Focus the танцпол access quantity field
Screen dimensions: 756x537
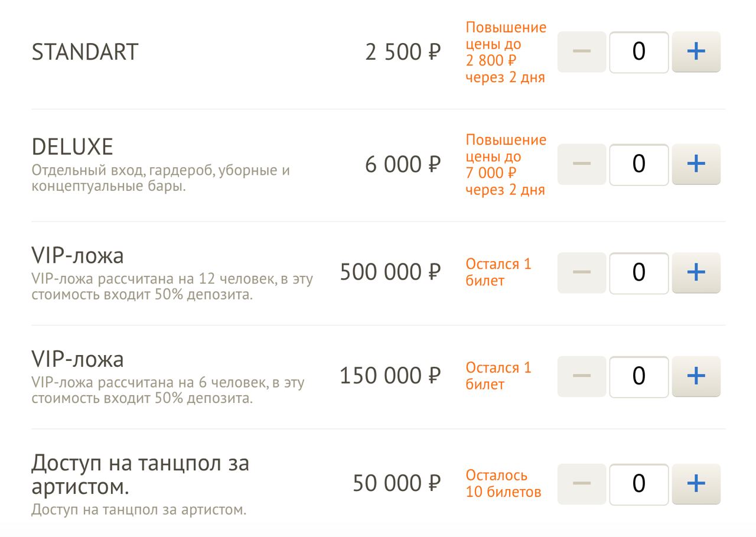tap(639, 484)
